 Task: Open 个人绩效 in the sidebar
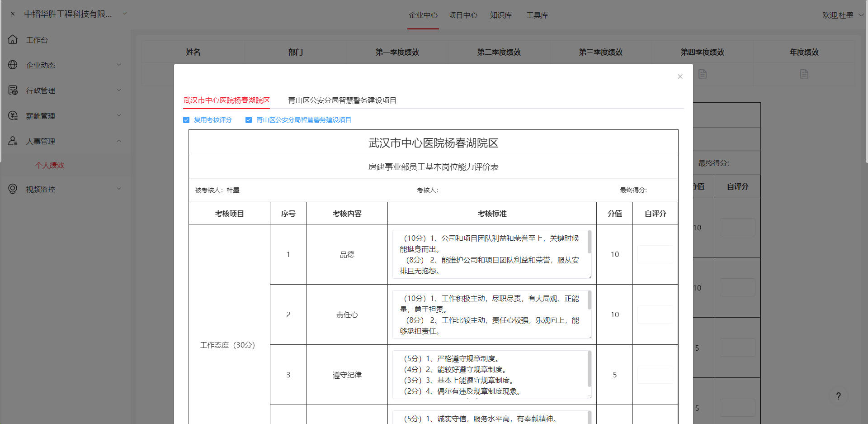pos(50,165)
